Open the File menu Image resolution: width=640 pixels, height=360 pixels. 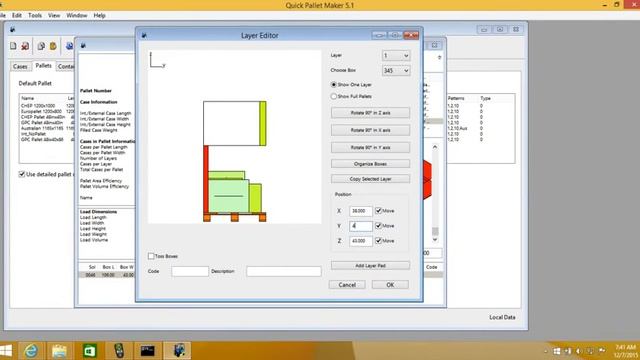pyautogui.click(x=2, y=16)
